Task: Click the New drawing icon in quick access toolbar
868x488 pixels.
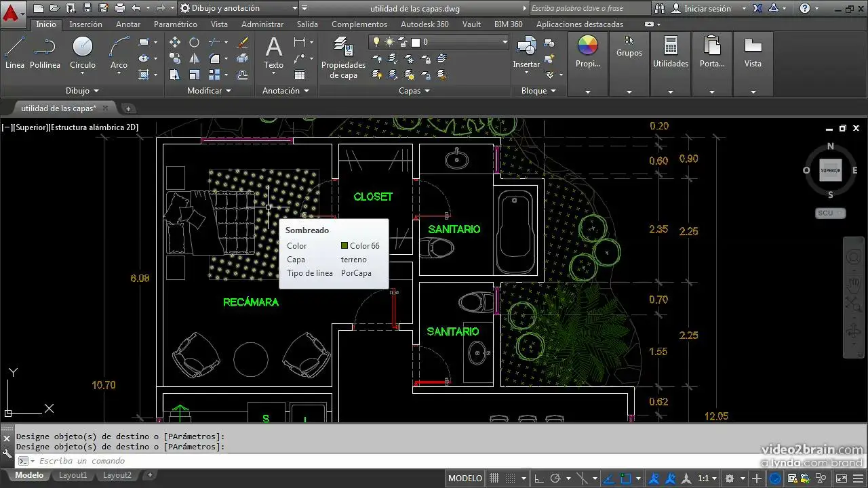Action: [x=39, y=8]
